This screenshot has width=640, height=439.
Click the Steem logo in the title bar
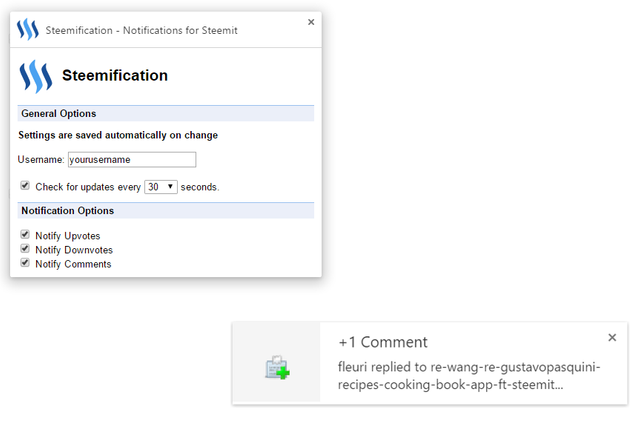pyautogui.click(x=28, y=29)
